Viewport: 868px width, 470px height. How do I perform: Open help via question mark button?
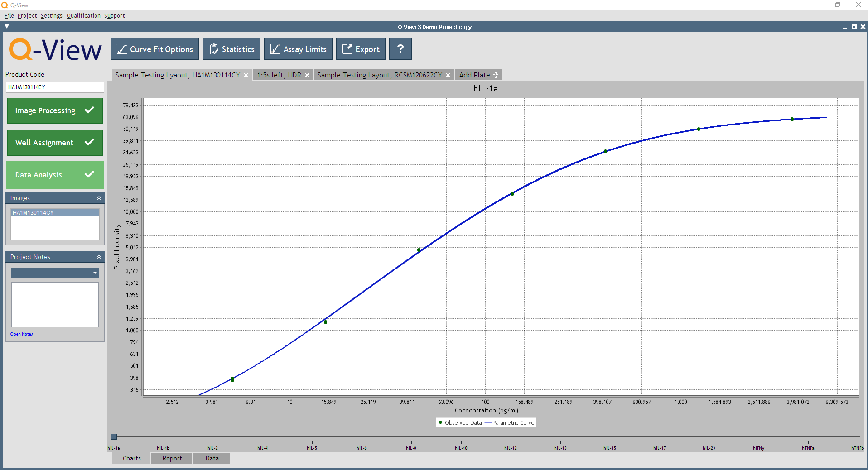[x=400, y=49]
